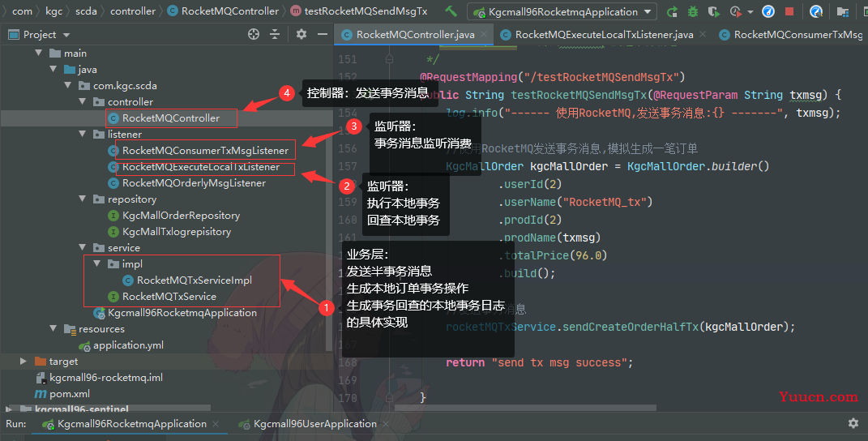Select kgcmall96-rocketmq.iml file

[105, 377]
